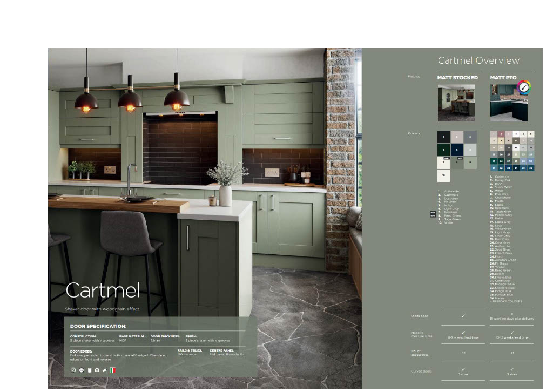
Task: Pick the Indigo swatch number 5
Action: [x=457, y=150]
